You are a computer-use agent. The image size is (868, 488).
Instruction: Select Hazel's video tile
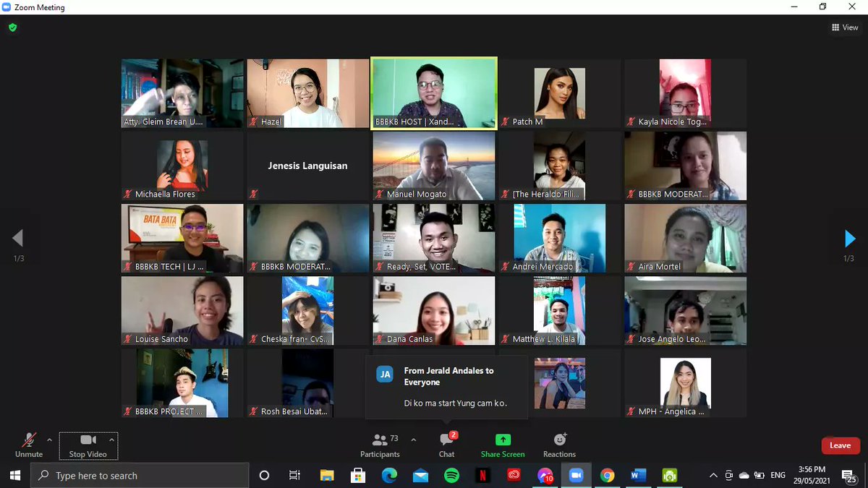[308, 93]
